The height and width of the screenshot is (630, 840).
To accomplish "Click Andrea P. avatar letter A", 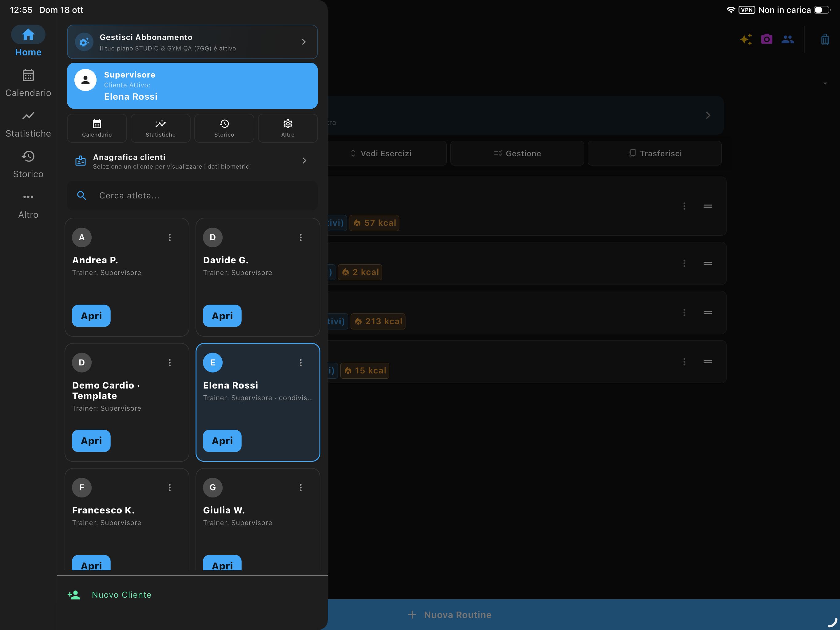I will tap(82, 237).
